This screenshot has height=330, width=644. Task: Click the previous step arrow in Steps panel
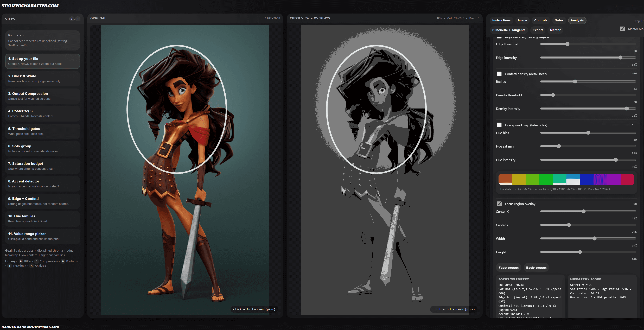click(72, 19)
